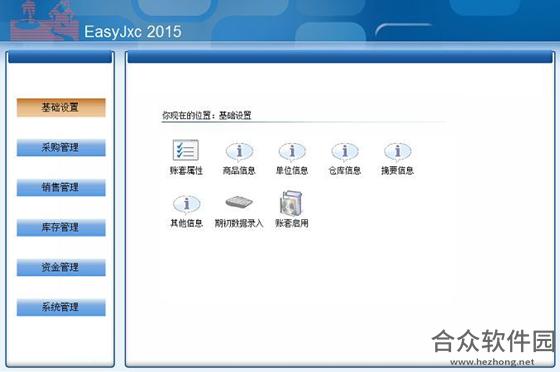Open the 商品信息 info icon

239,152
